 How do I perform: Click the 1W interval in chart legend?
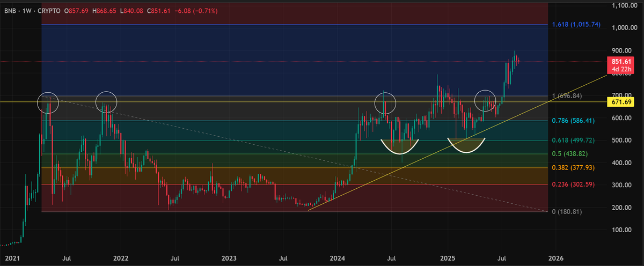tap(26, 11)
